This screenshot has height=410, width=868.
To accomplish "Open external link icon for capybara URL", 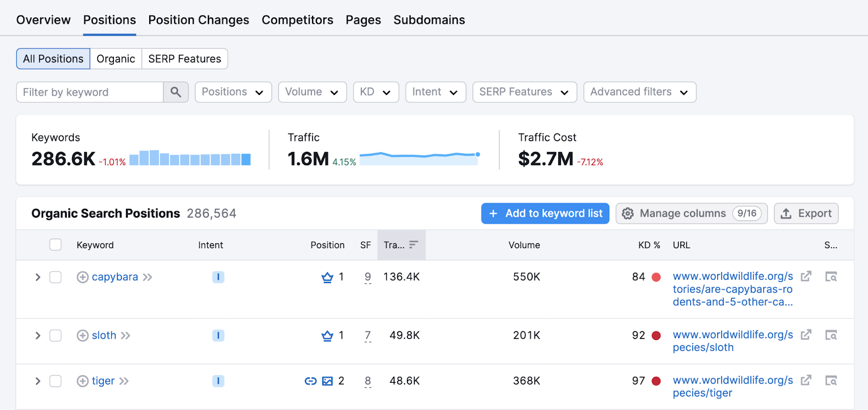I will (x=806, y=276).
